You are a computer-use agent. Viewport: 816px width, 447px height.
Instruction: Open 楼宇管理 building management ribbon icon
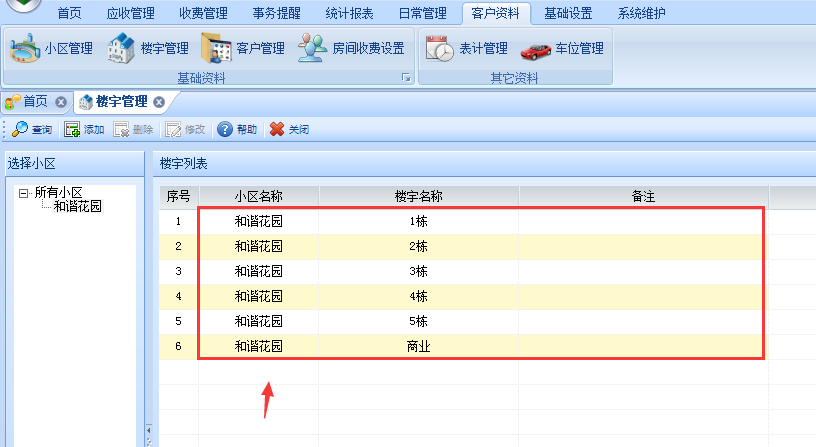click(x=121, y=48)
